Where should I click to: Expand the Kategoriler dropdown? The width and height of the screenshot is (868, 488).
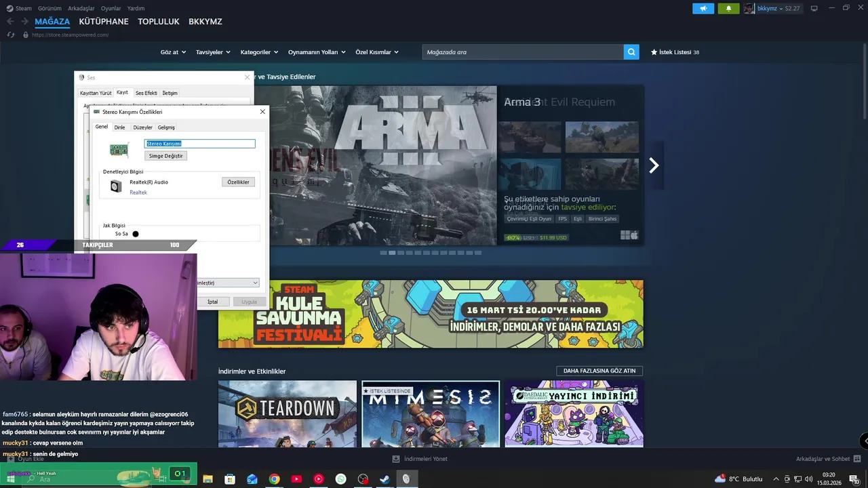[260, 52]
